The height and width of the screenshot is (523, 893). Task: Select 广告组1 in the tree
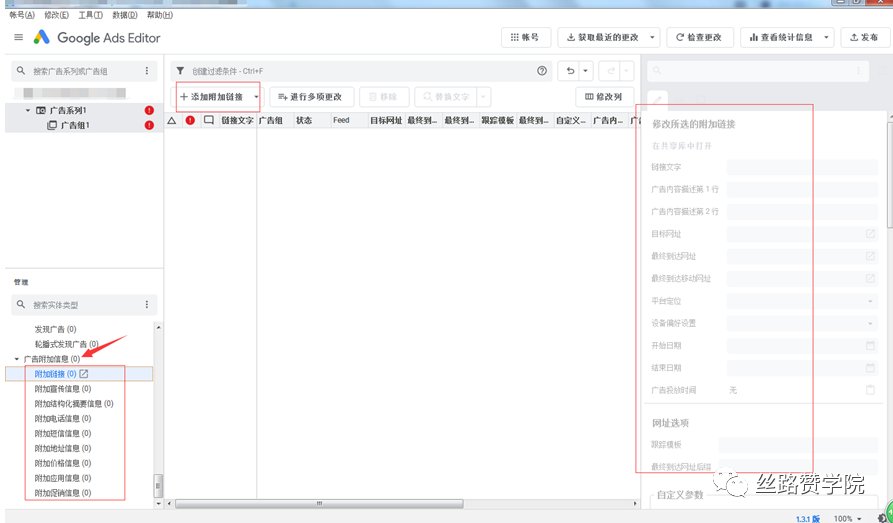(75, 125)
